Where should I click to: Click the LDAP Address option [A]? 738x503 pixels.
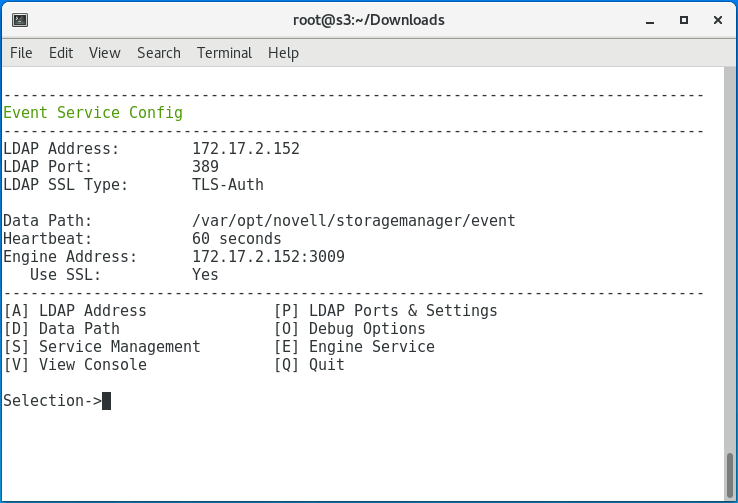click(x=75, y=311)
